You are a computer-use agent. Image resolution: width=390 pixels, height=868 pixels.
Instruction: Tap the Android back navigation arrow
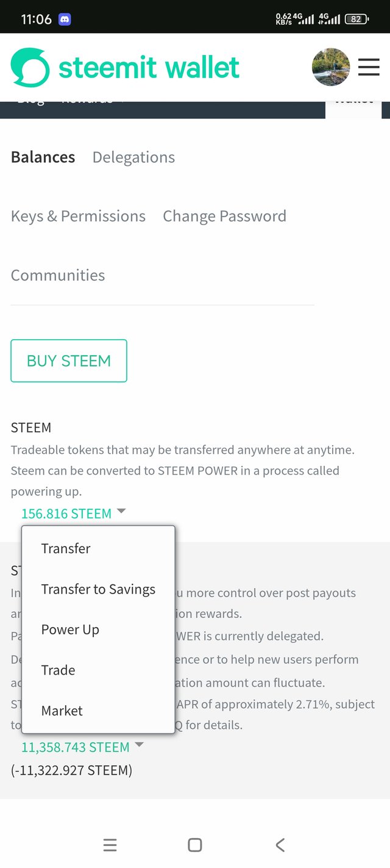point(280,845)
